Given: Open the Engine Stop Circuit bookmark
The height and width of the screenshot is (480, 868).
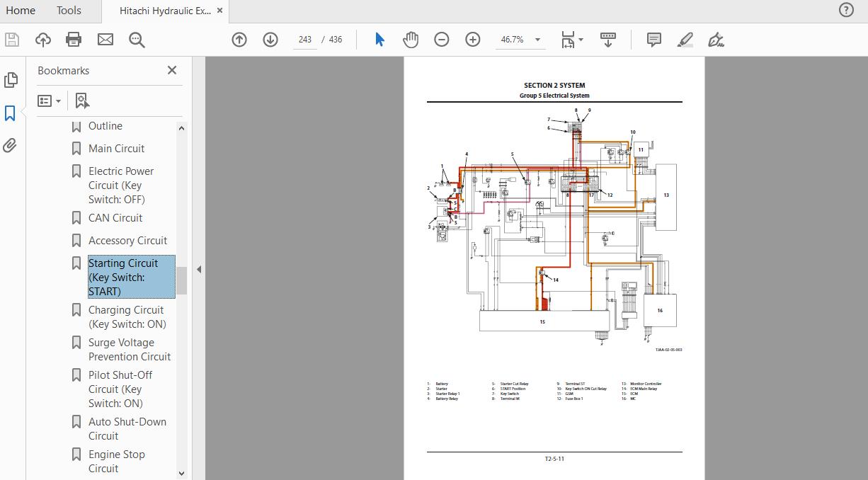Looking at the screenshot, I should 117,462.
